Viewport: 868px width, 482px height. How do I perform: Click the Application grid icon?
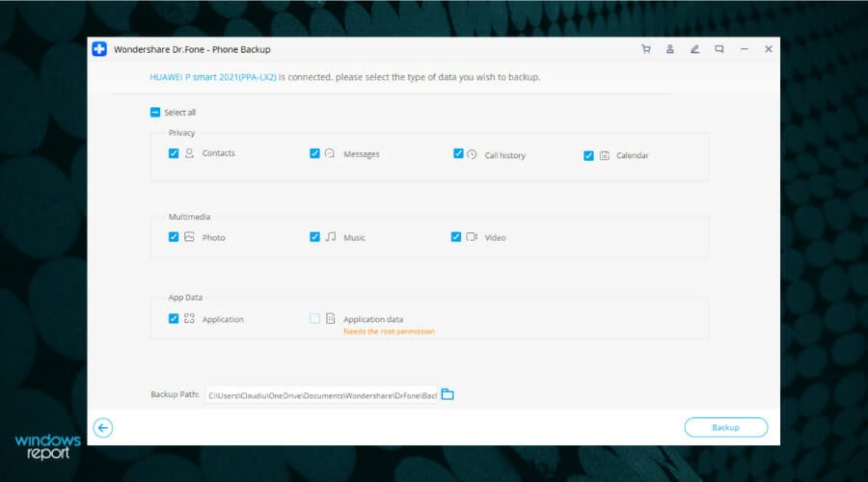point(189,318)
